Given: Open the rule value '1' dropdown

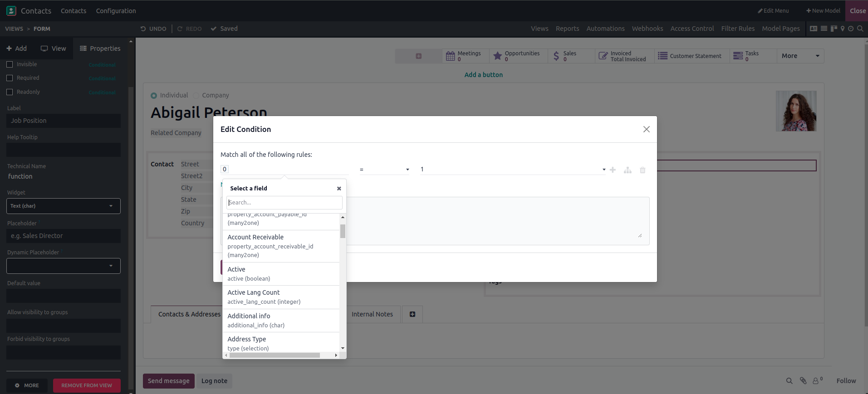Looking at the screenshot, I should pyautogui.click(x=513, y=170).
